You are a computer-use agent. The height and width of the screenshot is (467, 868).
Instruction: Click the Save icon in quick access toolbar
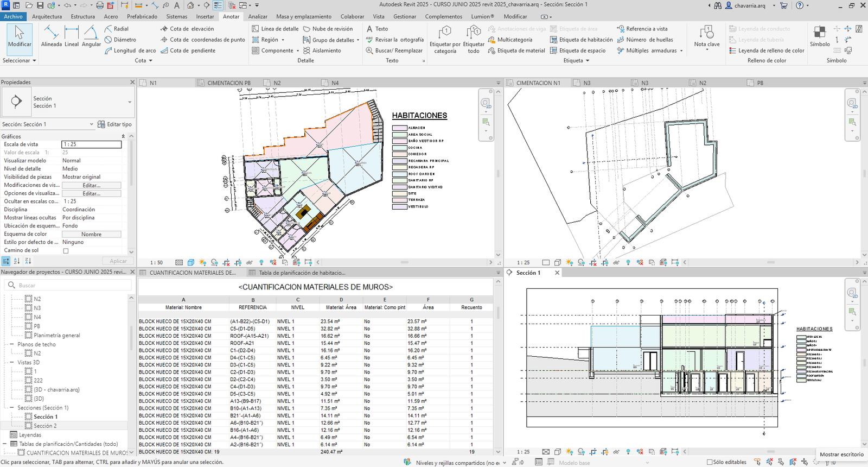click(x=40, y=5)
